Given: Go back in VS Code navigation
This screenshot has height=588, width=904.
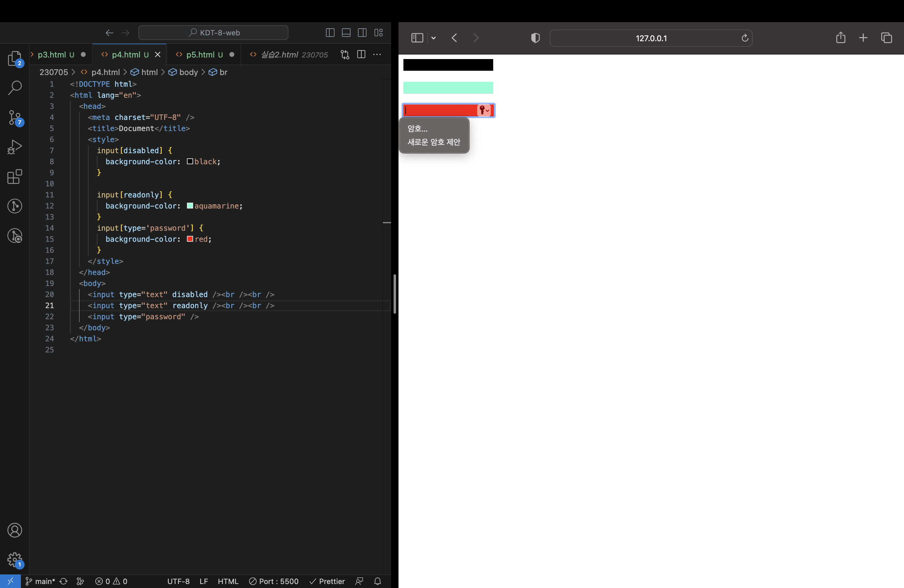Looking at the screenshot, I should pyautogui.click(x=109, y=33).
